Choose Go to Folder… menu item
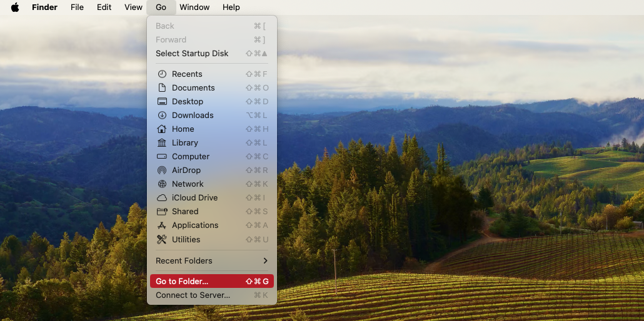This screenshot has width=644, height=321. [212, 281]
